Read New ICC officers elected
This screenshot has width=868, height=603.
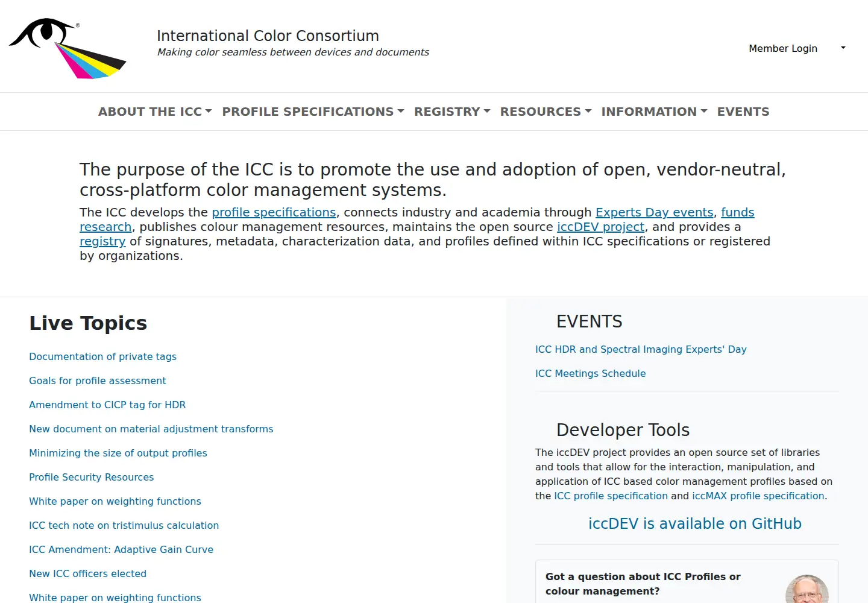coord(87,573)
